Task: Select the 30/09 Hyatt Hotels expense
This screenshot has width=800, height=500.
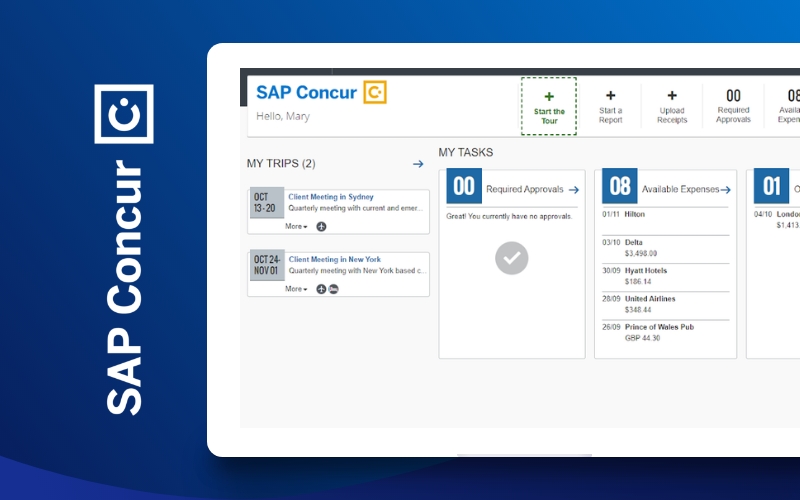Action: coord(665,277)
